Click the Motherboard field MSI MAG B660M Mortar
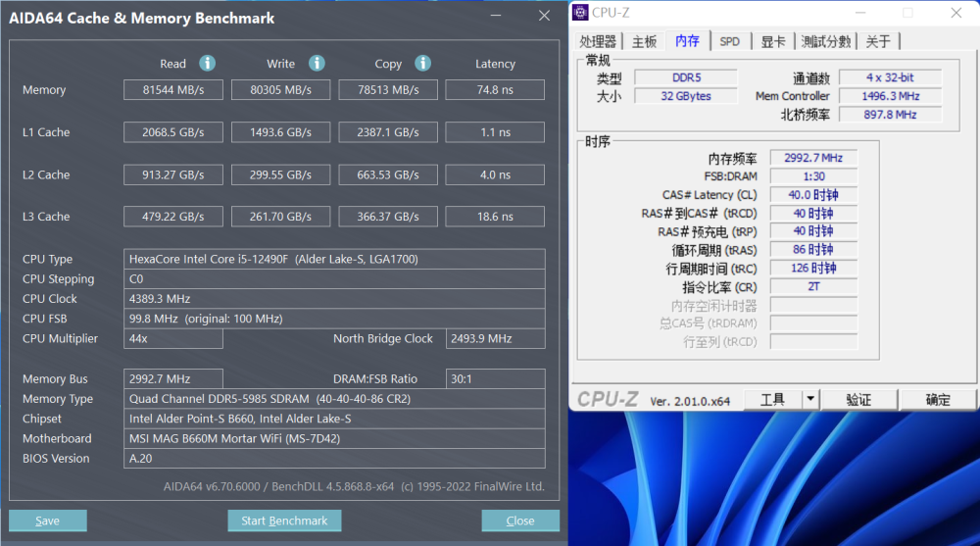The image size is (980, 546). pos(334,438)
